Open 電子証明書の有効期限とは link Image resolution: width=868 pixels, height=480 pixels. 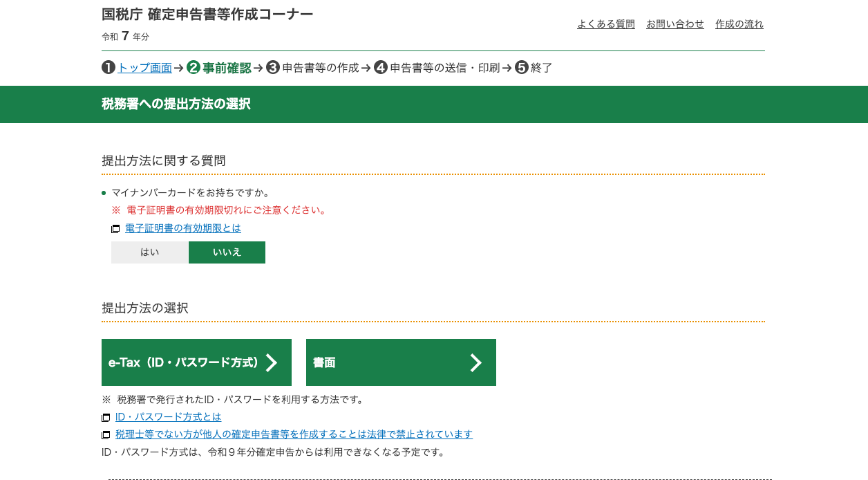[x=183, y=228]
